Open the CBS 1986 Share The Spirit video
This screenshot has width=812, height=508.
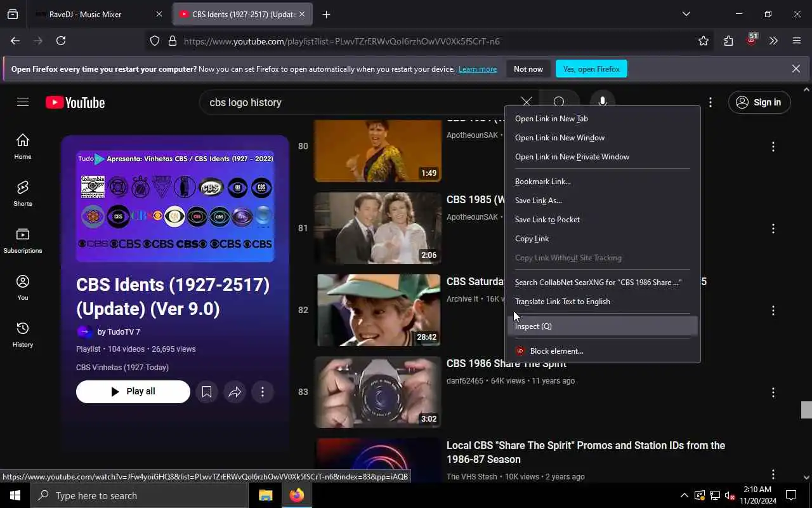click(x=506, y=364)
